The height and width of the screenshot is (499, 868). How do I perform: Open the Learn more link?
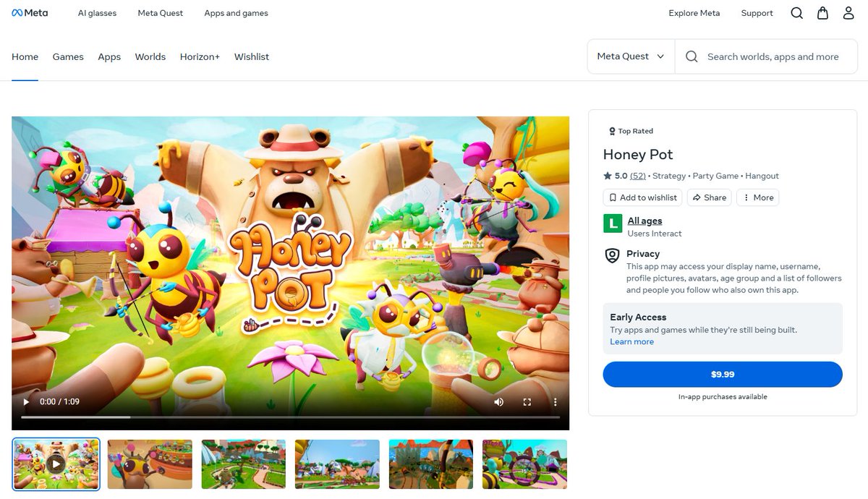(631, 341)
